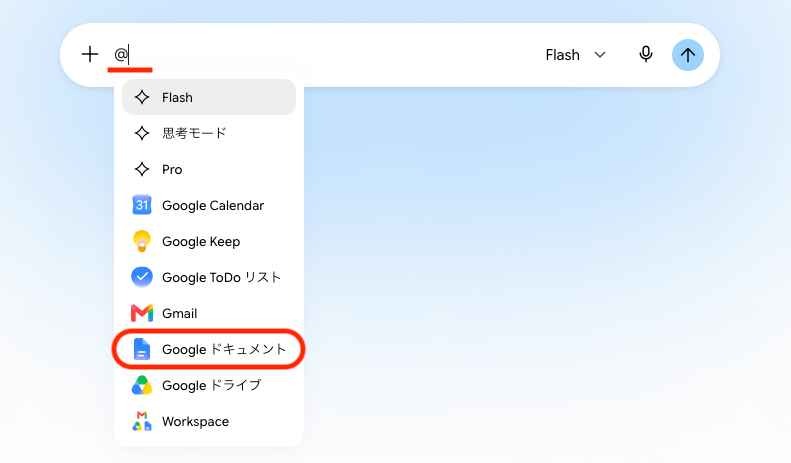
Task: Open the Flash model dropdown chevron
Action: (600, 54)
